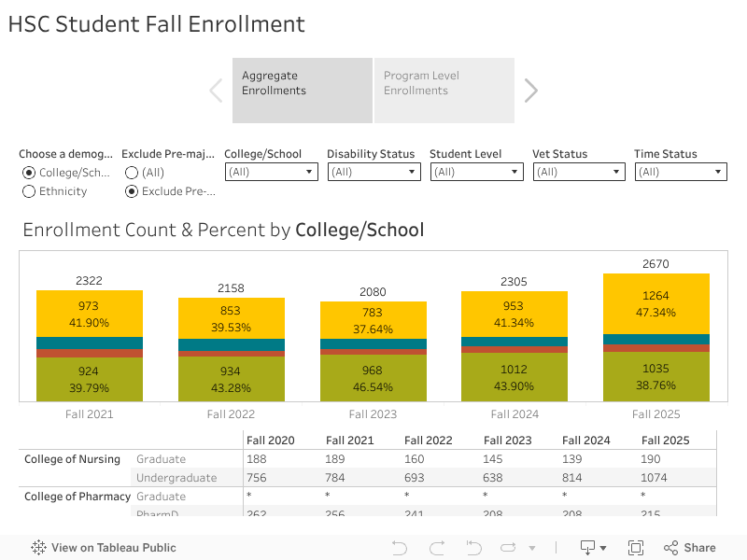Choose the College/Sch demographic radio button
The image size is (747, 560).
pyautogui.click(x=29, y=172)
